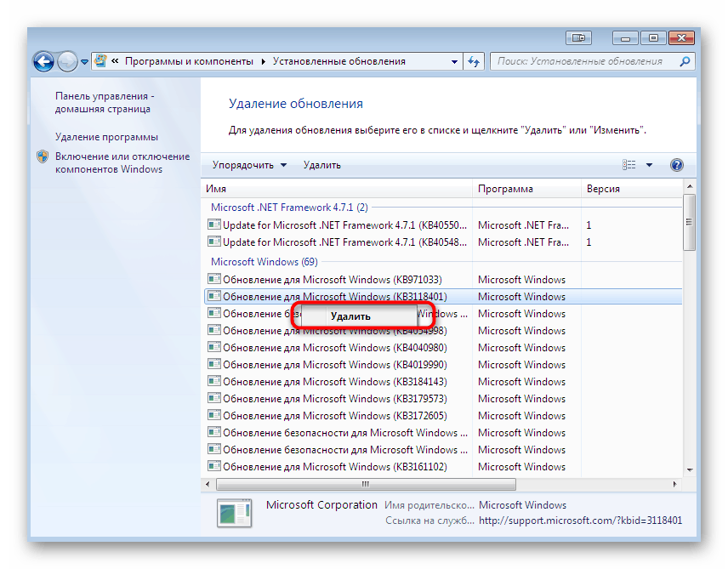Select update KB4019990 in the list
The width and height of the screenshot is (728, 569).
pos(443,365)
